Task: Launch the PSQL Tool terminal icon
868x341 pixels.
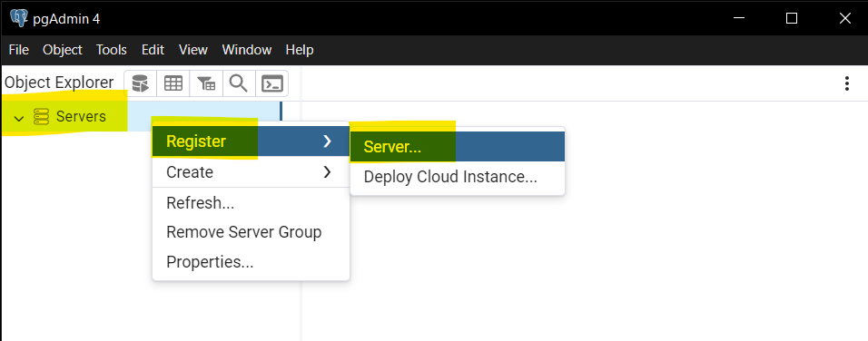Action: coord(271,83)
